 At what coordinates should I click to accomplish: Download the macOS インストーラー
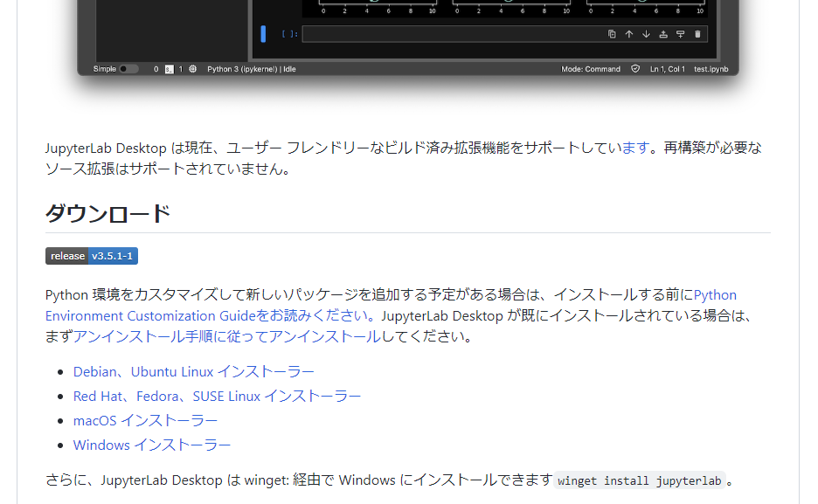pyautogui.click(x=145, y=421)
